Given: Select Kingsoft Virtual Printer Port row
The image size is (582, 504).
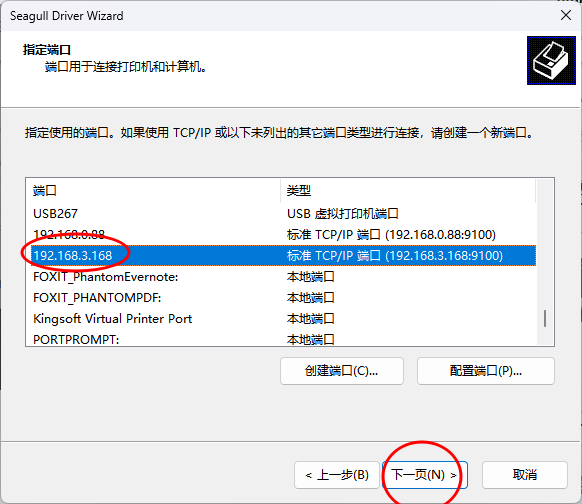Looking at the screenshot, I should tap(284, 319).
